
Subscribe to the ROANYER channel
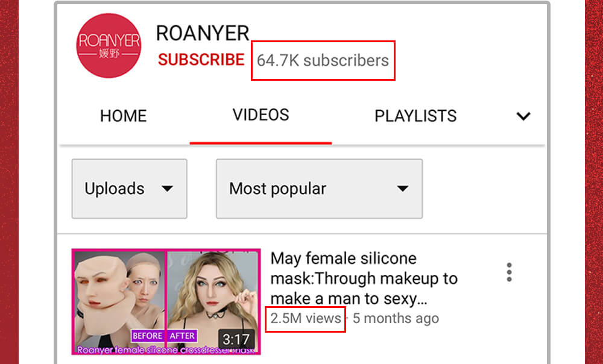[201, 60]
